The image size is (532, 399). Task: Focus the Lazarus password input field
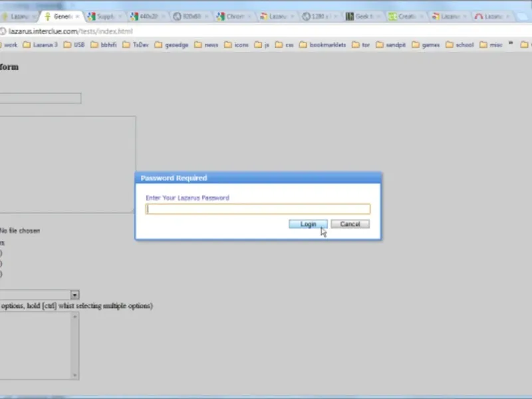[x=258, y=209]
